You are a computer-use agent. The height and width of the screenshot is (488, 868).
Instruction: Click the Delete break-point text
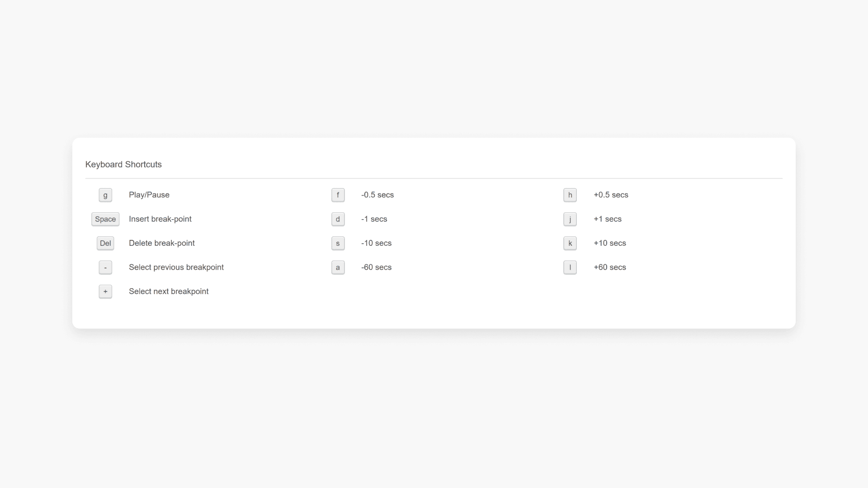[x=162, y=243]
